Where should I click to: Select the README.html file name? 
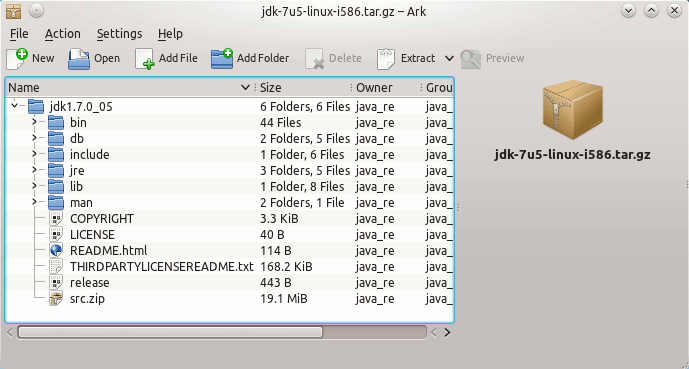click(109, 251)
